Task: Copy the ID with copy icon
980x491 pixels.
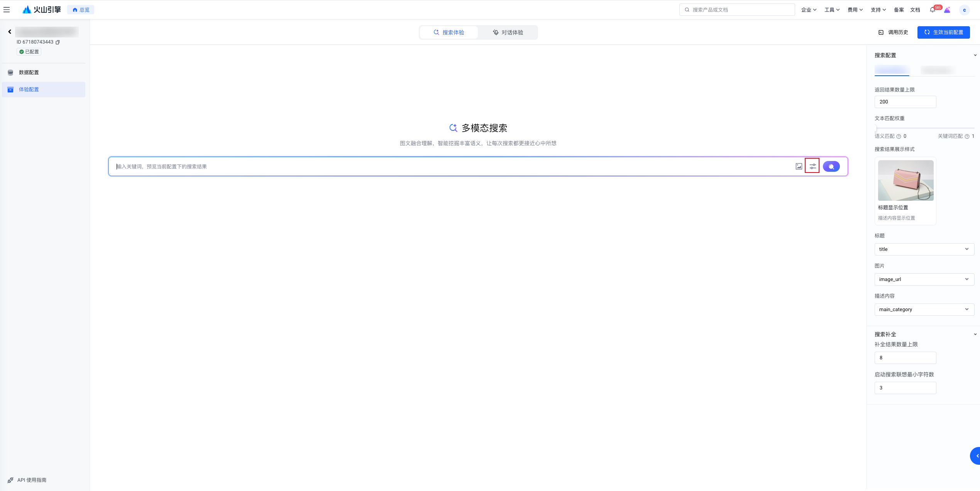Action: (x=58, y=42)
